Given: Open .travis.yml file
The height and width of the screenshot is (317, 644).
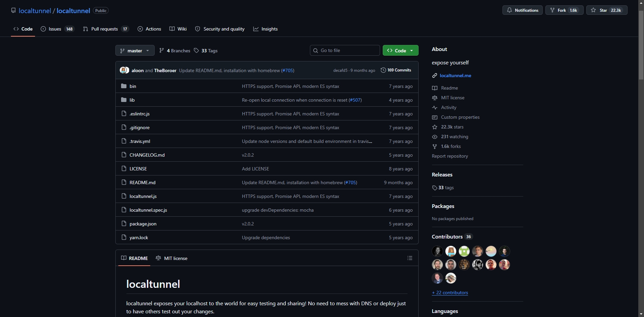Looking at the screenshot, I should [x=140, y=141].
